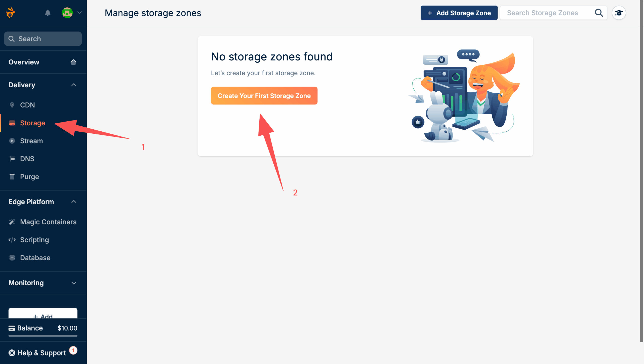Collapse the Edge Platform section
Screen dimensions: 644x364
click(74, 202)
